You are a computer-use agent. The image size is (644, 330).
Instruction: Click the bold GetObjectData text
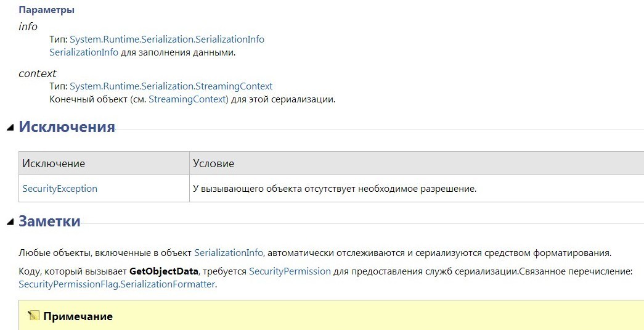[164, 271]
